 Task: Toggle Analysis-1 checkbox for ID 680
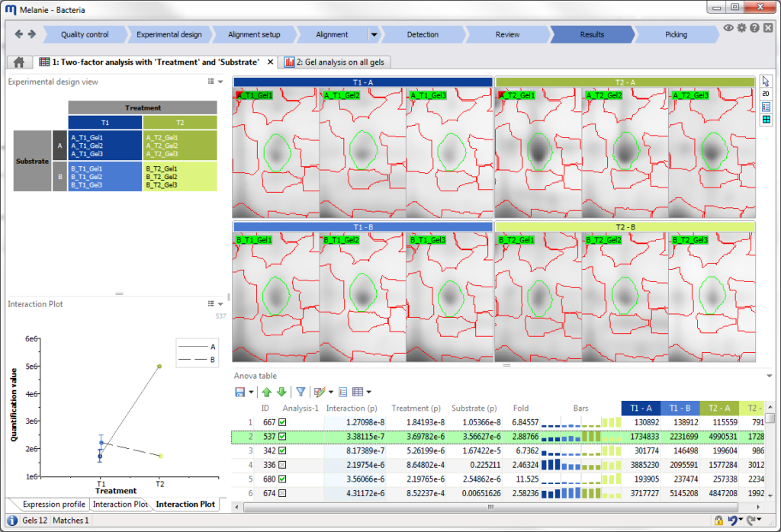[282, 479]
